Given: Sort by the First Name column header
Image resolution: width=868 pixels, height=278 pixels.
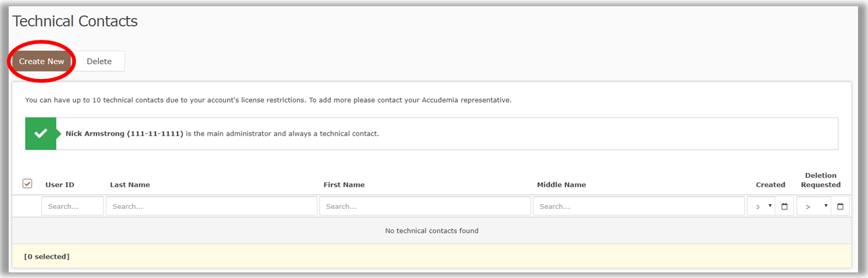Looking at the screenshot, I should [x=344, y=185].
